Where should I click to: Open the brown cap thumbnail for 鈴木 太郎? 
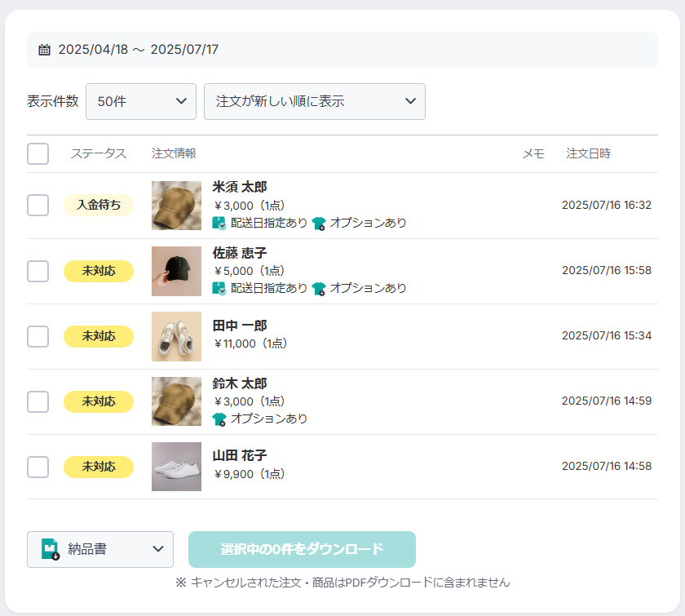point(176,401)
